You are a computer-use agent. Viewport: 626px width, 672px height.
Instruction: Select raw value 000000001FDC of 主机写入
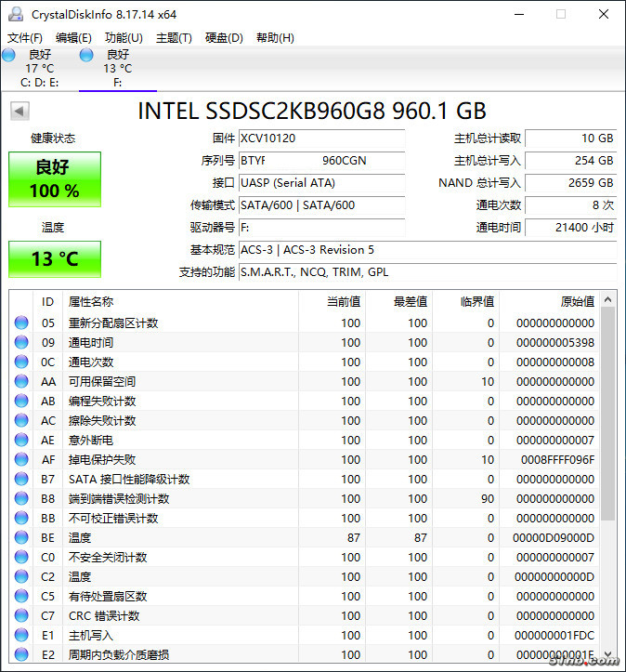click(x=554, y=635)
